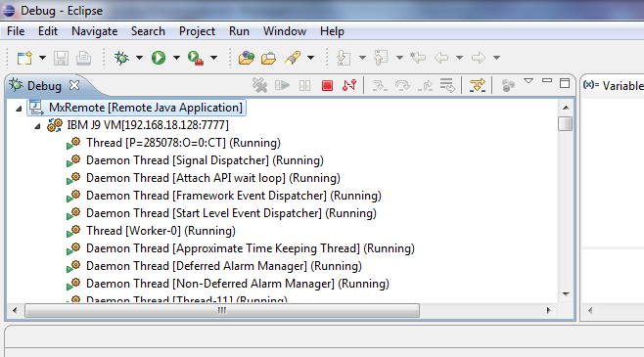Click the Next Annotation icon
Screen dimensions: 644x357
point(344,58)
